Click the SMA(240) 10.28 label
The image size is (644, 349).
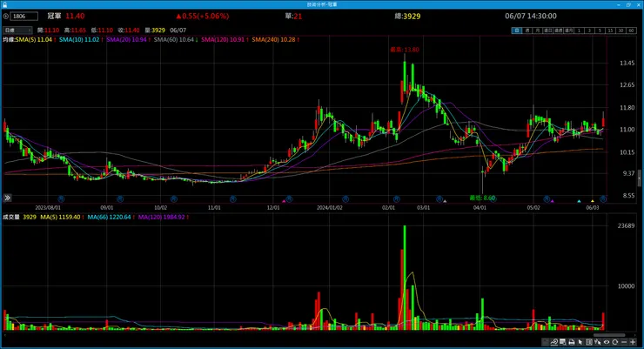(x=275, y=40)
